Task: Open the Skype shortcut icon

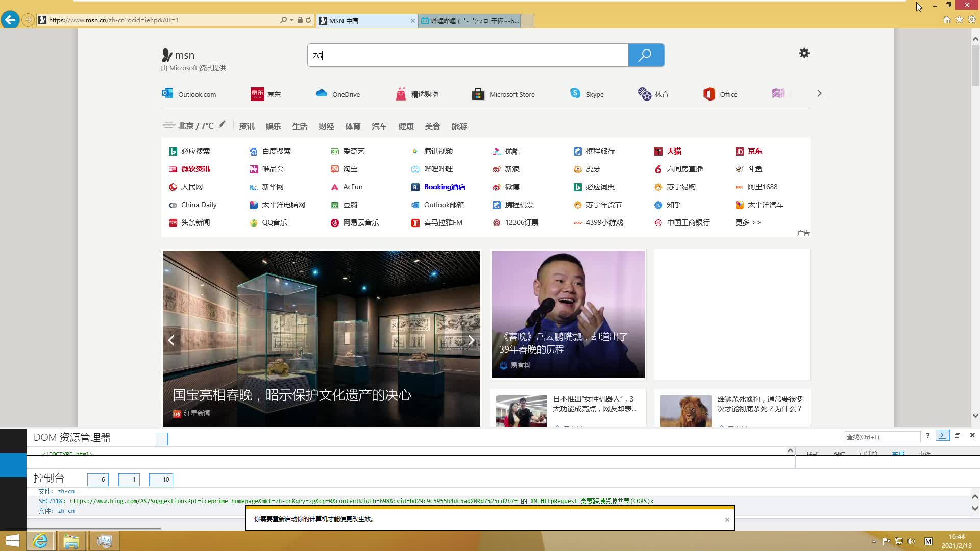Action: coord(575,94)
